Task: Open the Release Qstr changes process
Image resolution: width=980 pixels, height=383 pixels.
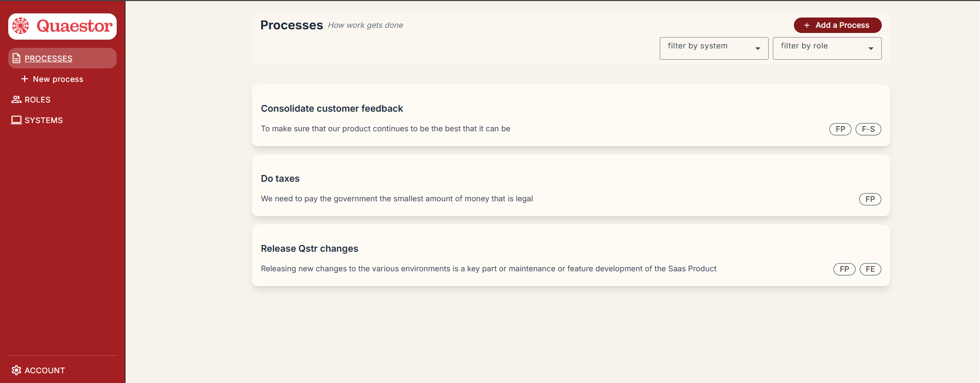Action: coord(309,249)
